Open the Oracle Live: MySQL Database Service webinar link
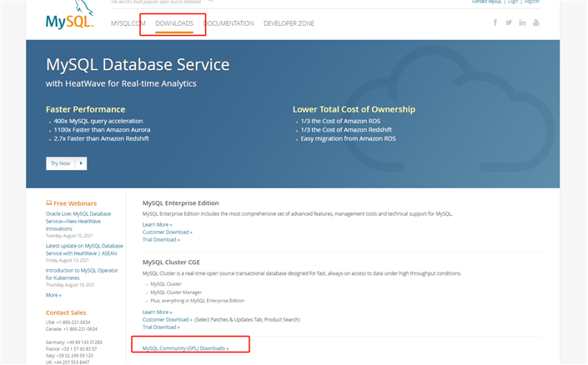 [x=78, y=221]
